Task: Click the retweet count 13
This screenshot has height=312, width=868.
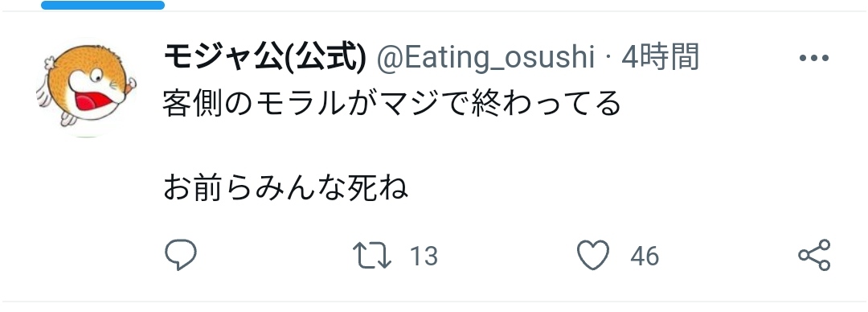Action: click(424, 256)
